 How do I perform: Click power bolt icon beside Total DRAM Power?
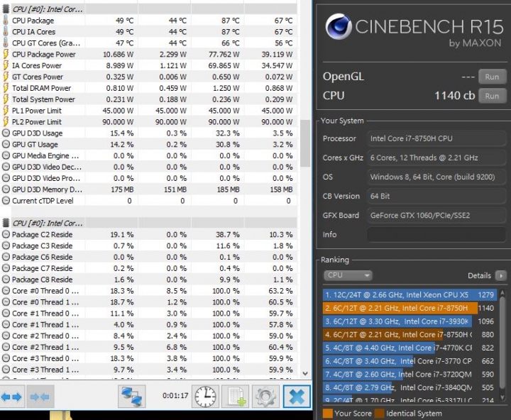(x=6, y=88)
